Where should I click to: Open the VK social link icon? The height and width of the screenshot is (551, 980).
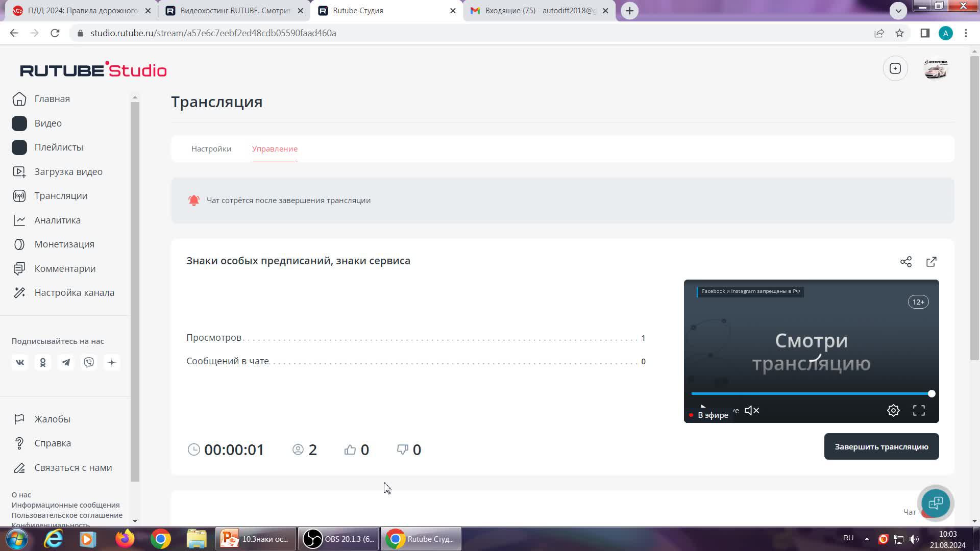20,362
